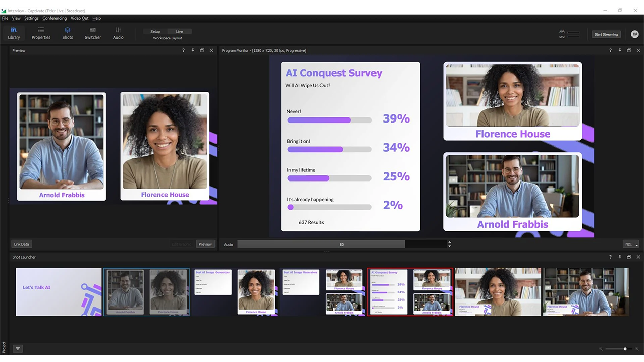Float the Shot Launcher panel window

coord(629,257)
